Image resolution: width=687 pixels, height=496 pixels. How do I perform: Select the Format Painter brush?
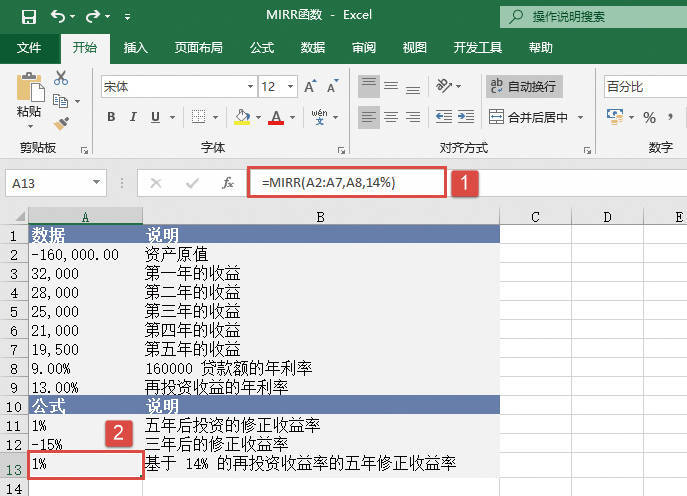point(61,123)
